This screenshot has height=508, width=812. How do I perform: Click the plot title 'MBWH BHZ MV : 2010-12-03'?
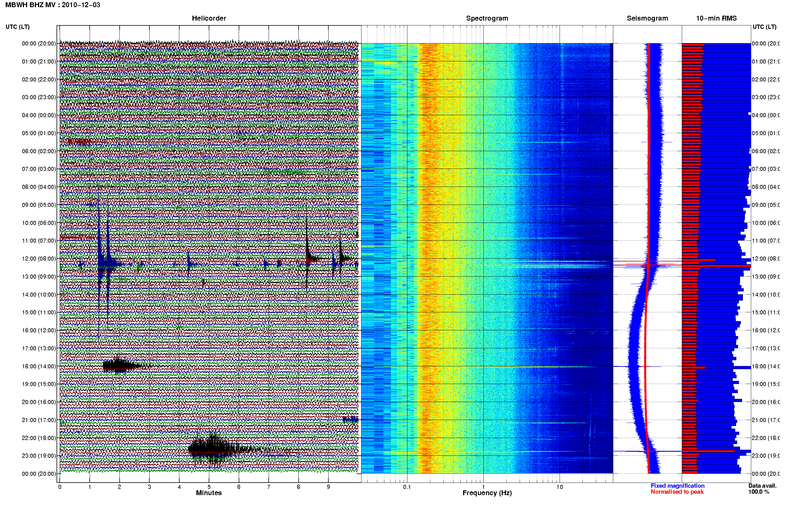pos(53,5)
